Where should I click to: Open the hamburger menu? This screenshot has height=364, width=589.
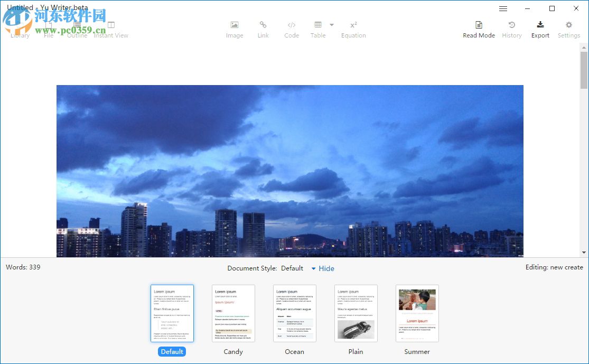click(503, 8)
